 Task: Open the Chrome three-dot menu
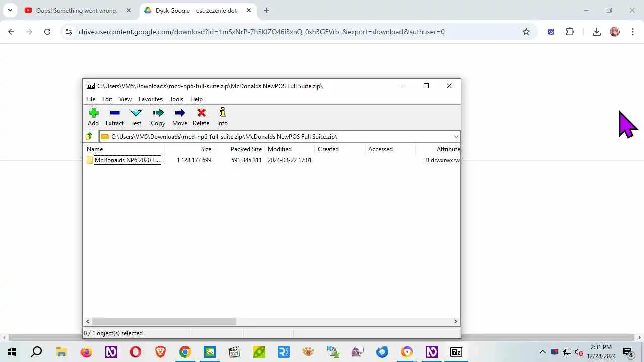tap(632, 32)
